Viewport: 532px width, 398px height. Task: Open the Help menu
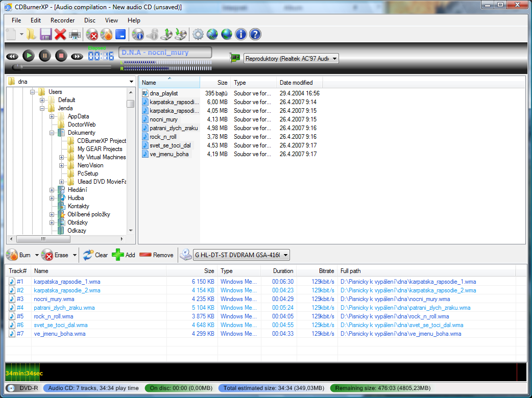tap(134, 20)
